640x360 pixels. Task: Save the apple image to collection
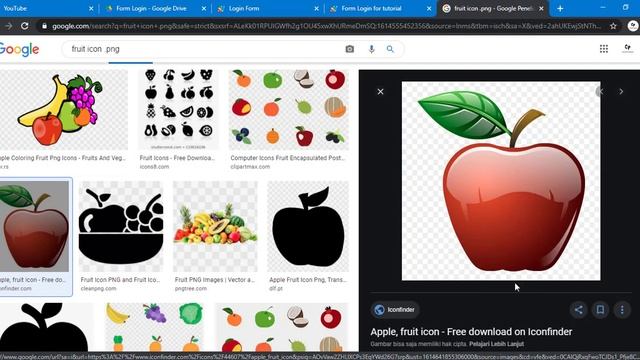pyautogui.click(x=600, y=310)
